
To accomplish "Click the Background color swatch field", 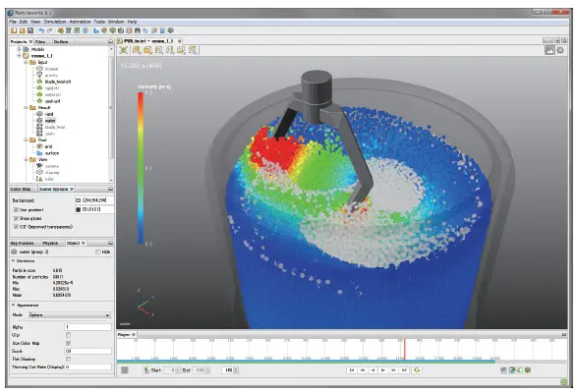I will tap(94, 200).
